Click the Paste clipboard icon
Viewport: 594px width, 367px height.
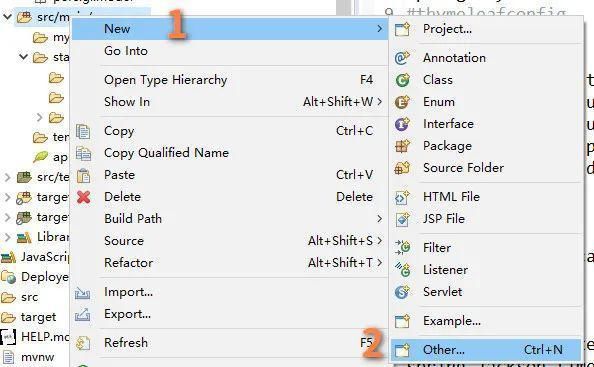[x=83, y=175]
